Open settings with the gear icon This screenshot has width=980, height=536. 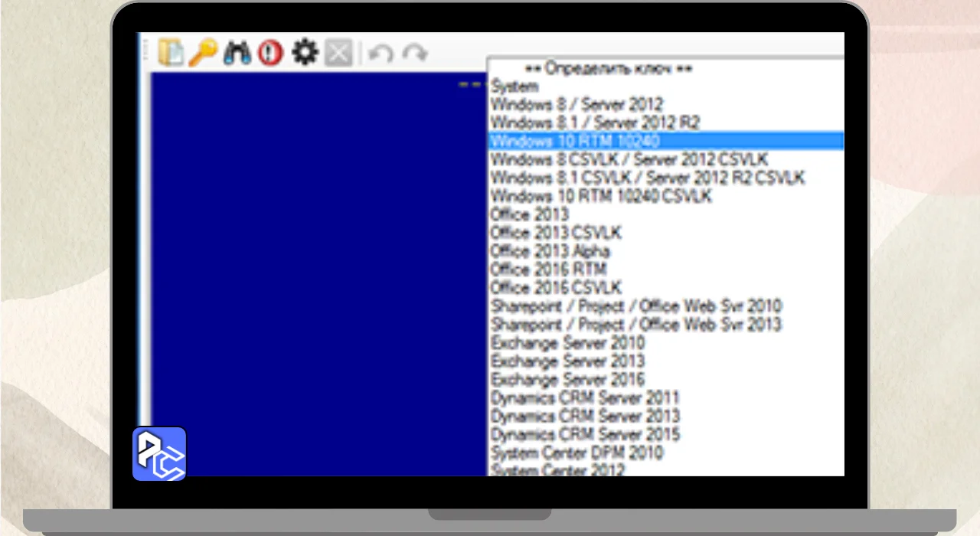point(305,53)
